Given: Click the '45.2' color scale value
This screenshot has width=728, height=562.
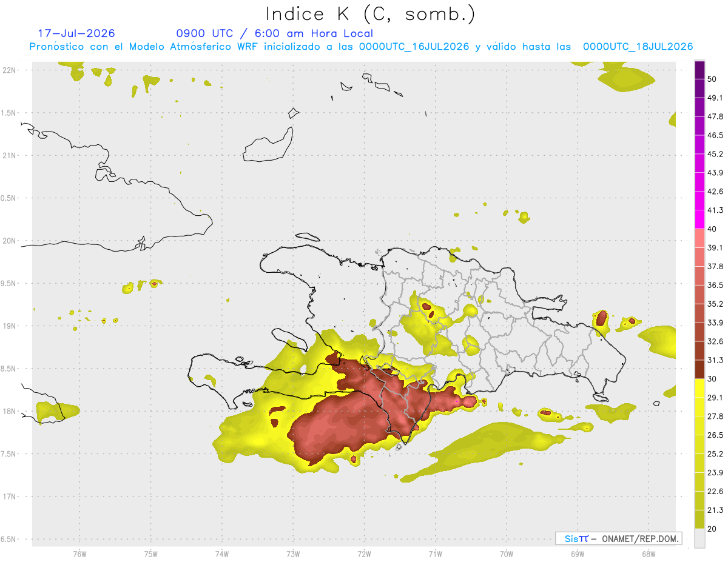Looking at the screenshot, I should (715, 154).
